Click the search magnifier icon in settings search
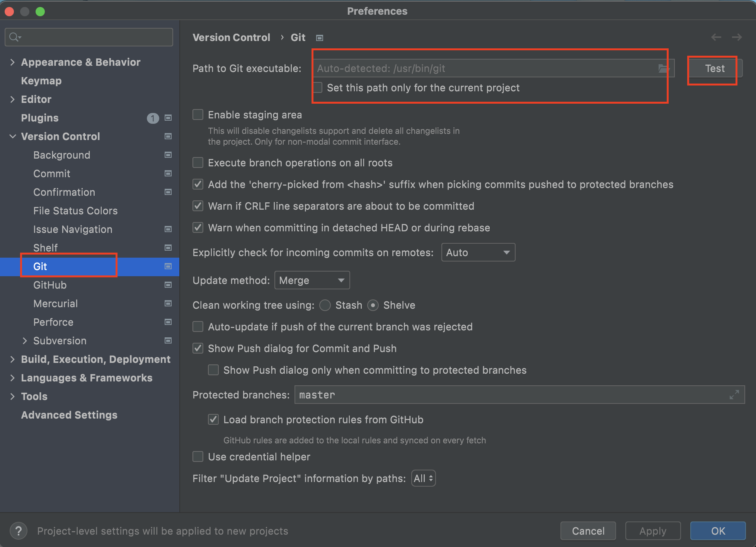756x547 pixels. (15, 37)
